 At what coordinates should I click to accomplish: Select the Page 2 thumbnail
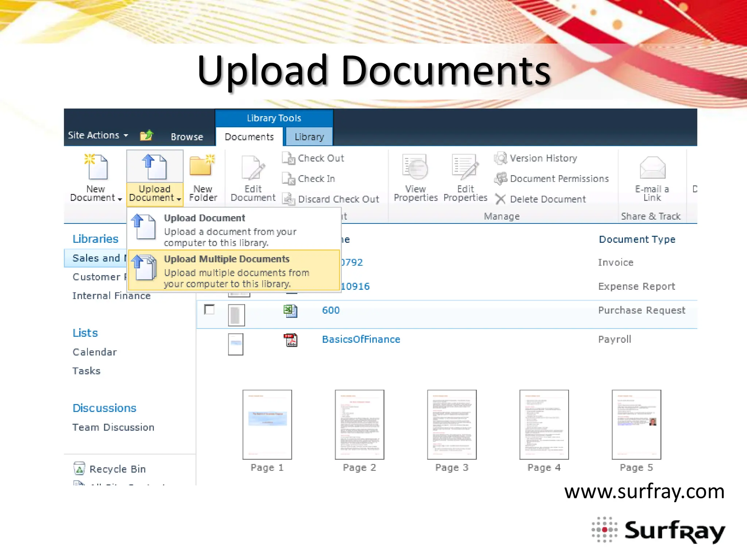pyautogui.click(x=360, y=424)
